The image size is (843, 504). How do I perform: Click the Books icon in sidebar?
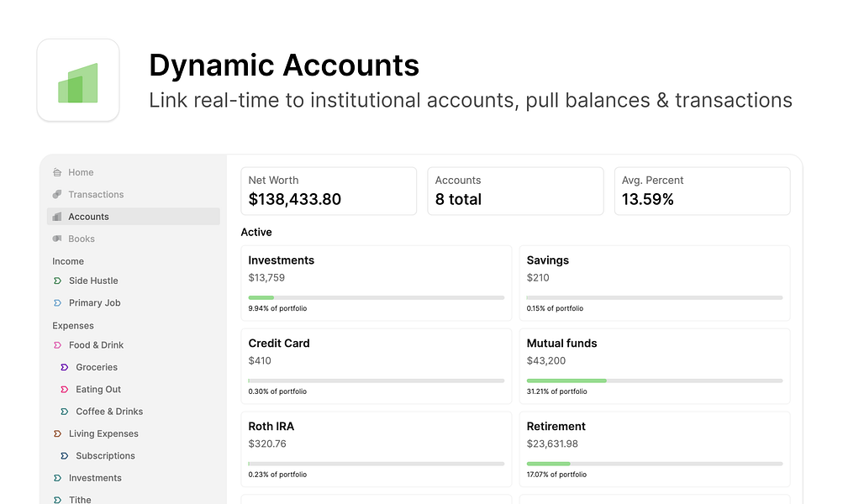57,239
